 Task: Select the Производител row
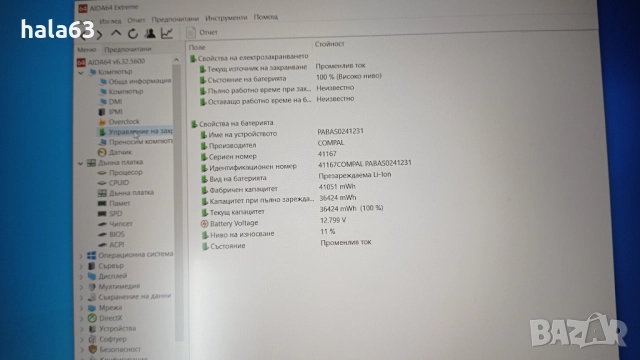tap(272, 144)
